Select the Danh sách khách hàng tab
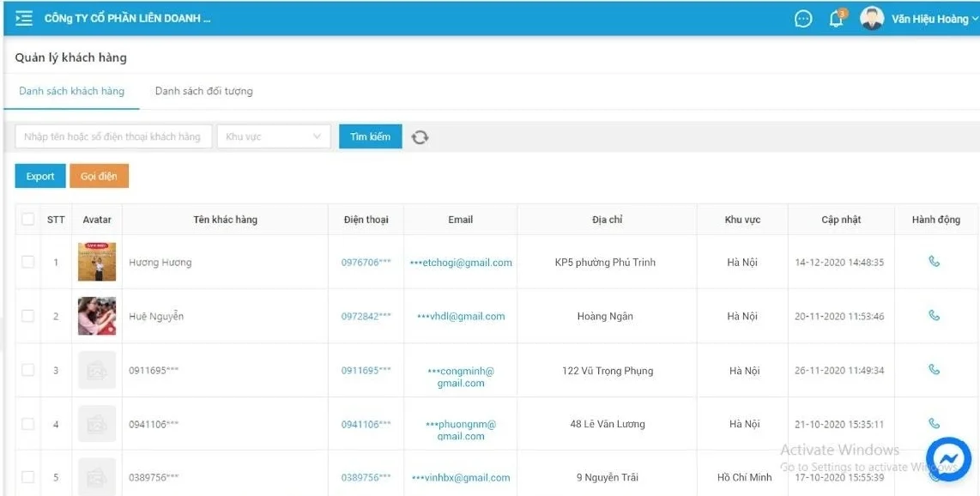The height and width of the screenshot is (496, 980). (x=71, y=91)
